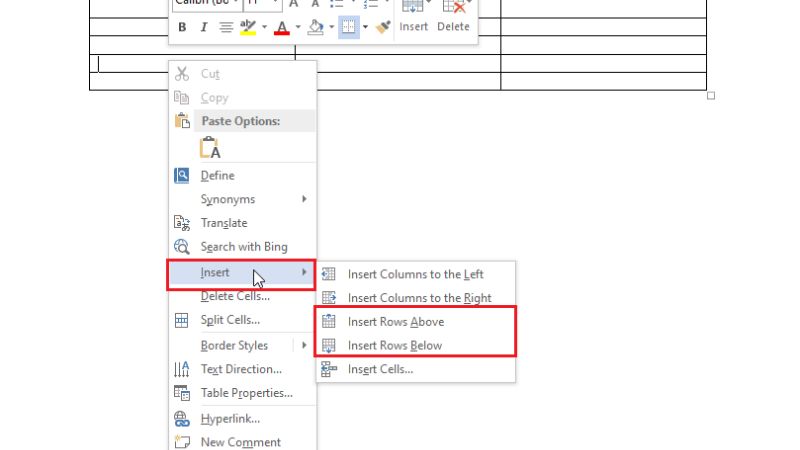800x450 pixels.
Task: Select the Keep Text Only paste icon
Action: pos(210,147)
